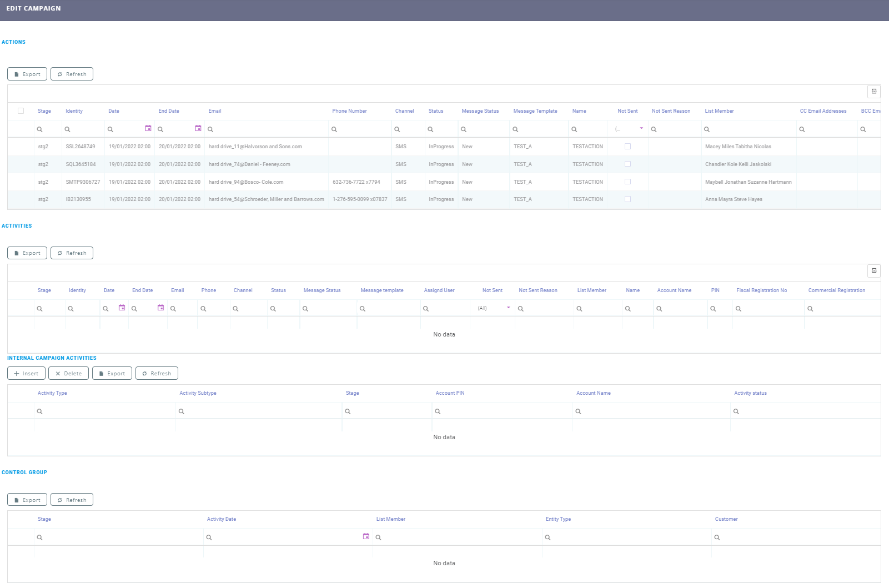Image resolution: width=889 pixels, height=588 pixels.
Task: Export the Actions grid data
Action: click(27, 74)
